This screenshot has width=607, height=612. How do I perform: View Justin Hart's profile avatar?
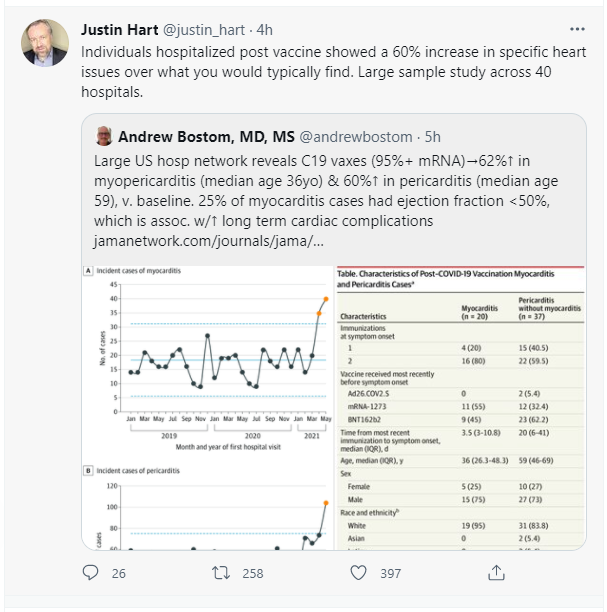[45, 43]
